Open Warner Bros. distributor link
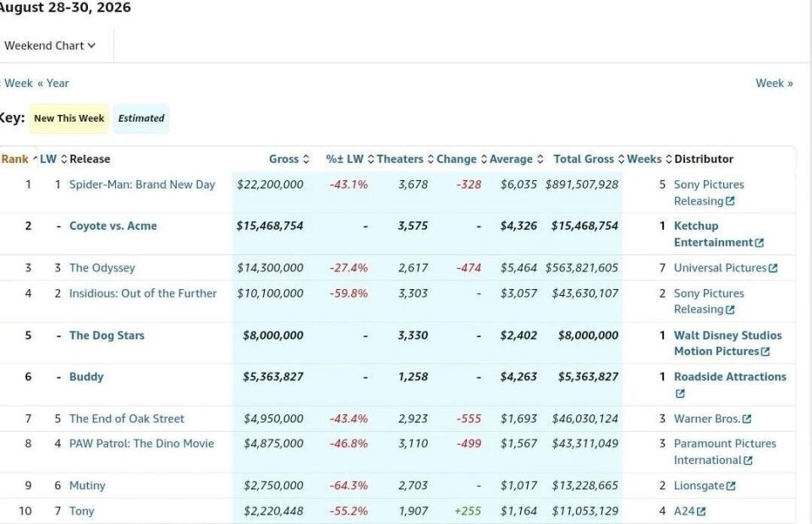 click(x=707, y=418)
